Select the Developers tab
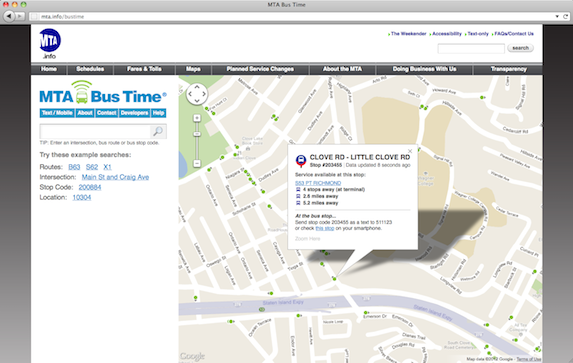 [134, 113]
